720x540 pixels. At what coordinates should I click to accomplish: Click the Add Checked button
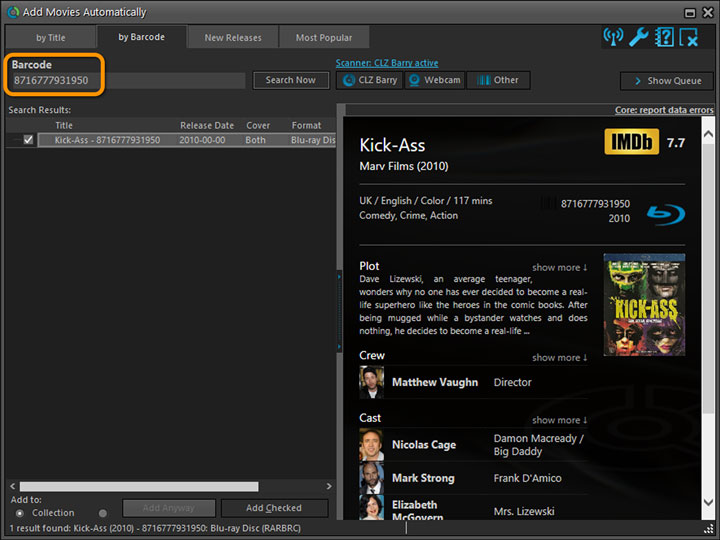[x=274, y=508]
